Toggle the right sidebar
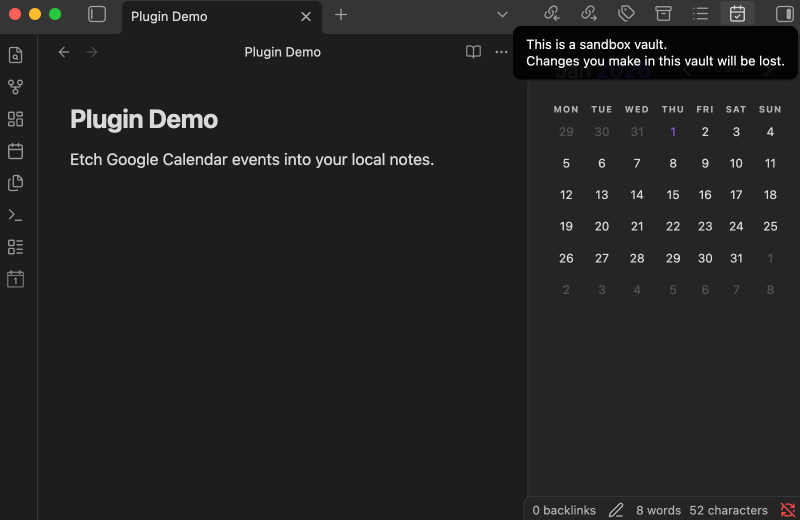The image size is (800, 520). [x=784, y=14]
